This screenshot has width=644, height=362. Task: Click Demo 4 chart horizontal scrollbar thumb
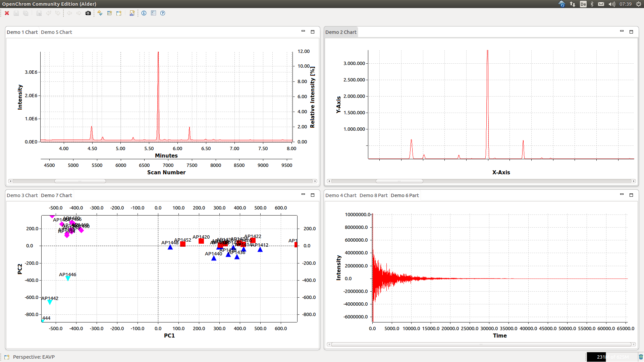(481, 344)
